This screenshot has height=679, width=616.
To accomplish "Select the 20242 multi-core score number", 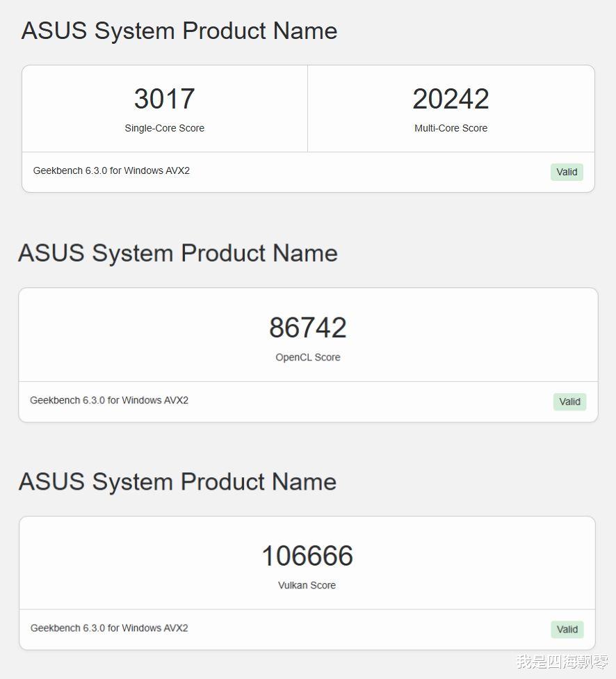I will click(451, 99).
